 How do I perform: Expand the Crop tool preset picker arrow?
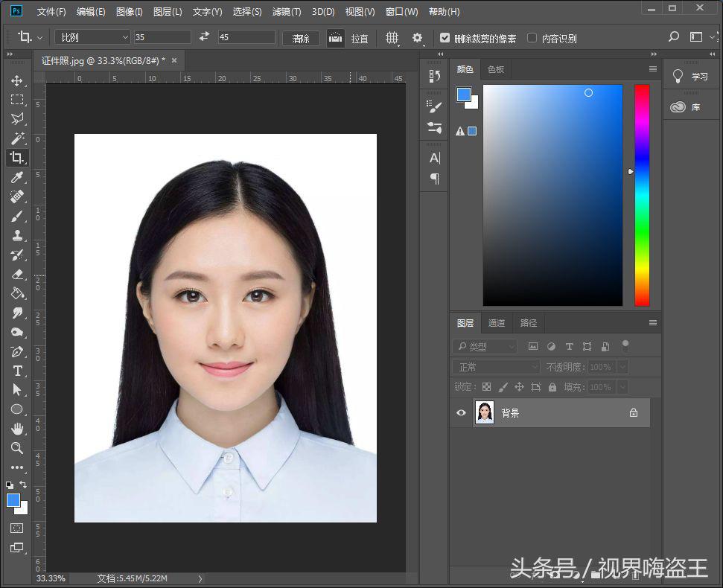pyautogui.click(x=40, y=38)
